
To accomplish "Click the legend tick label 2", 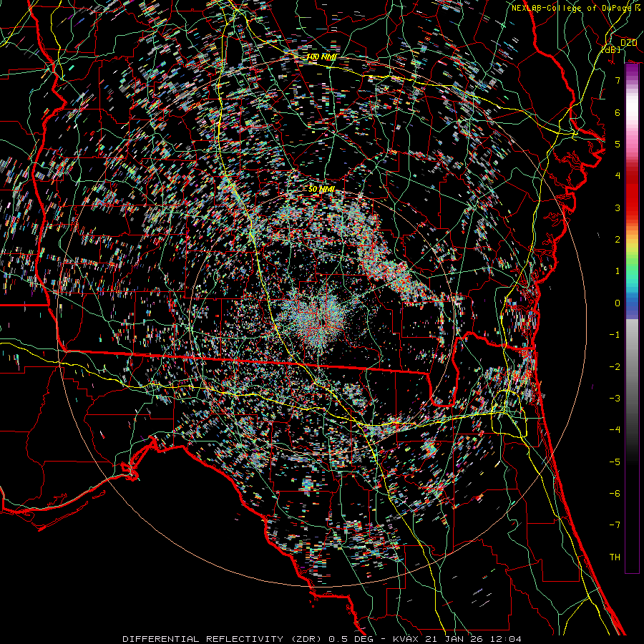I will tap(618, 240).
